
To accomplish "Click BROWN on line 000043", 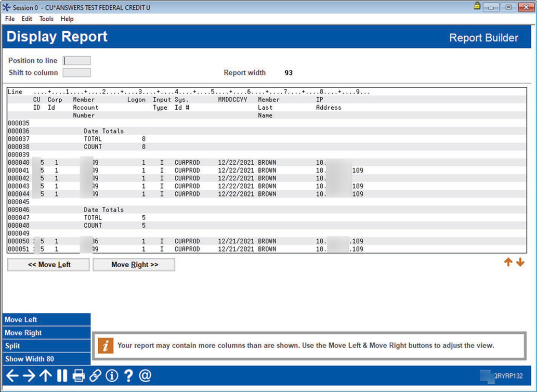I will tap(267, 186).
